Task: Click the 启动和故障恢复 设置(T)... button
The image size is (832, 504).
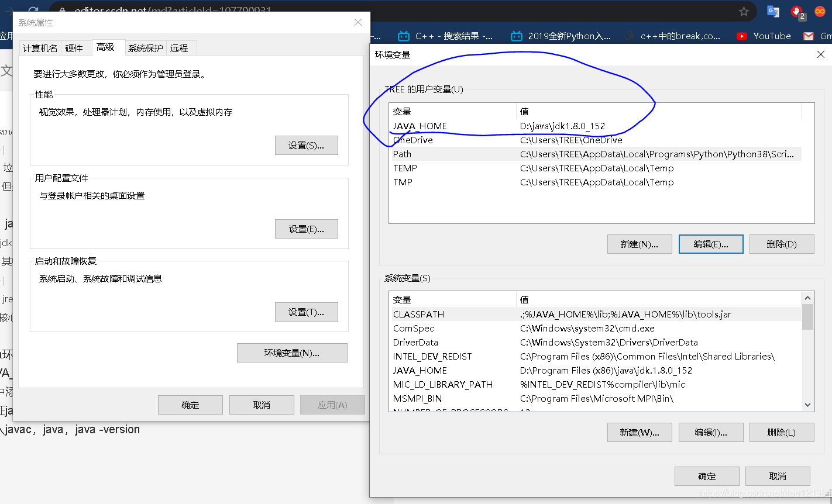Action: (307, 312)
